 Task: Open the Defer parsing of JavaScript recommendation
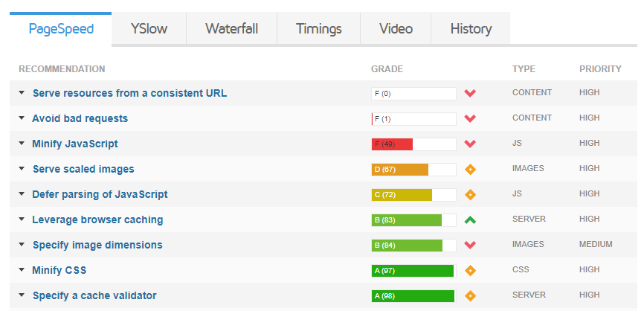(100, 194)
